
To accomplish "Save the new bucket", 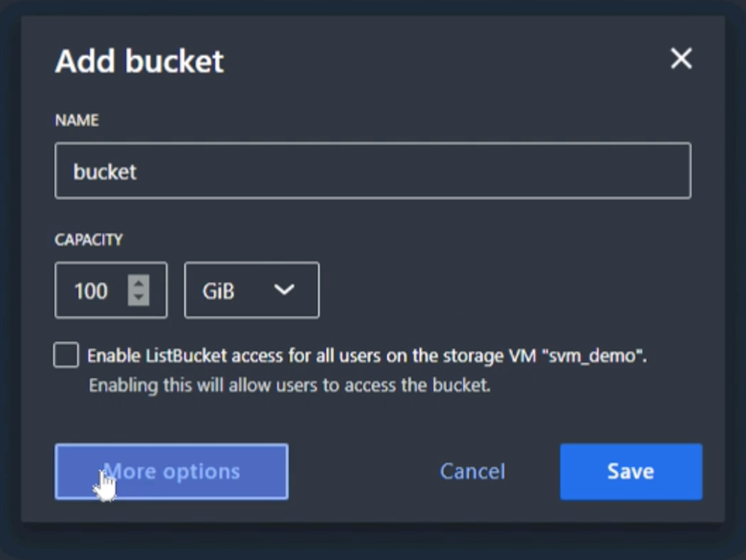I will pos(631,472).
